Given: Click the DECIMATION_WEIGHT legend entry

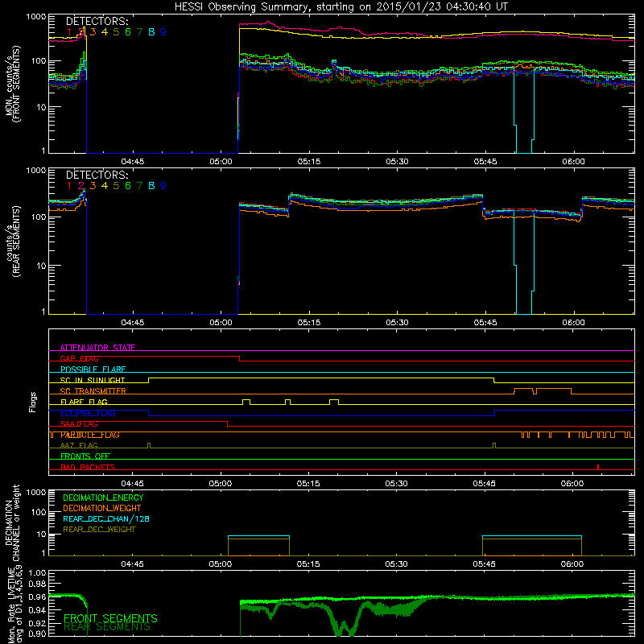Looking at the screenshot, I should (x=102, y=508).
